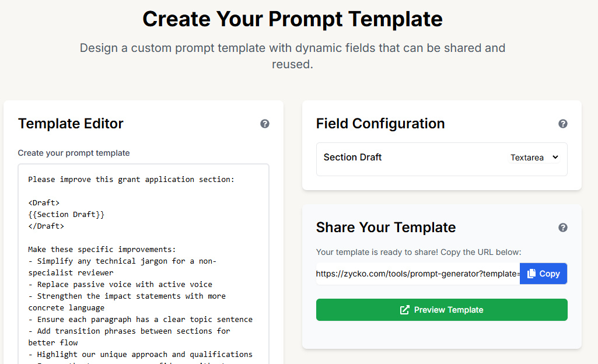The width and height of the screenshot is (598, 364).
Task: Open the Share Your Template help icon
Action: pos(563,228)
